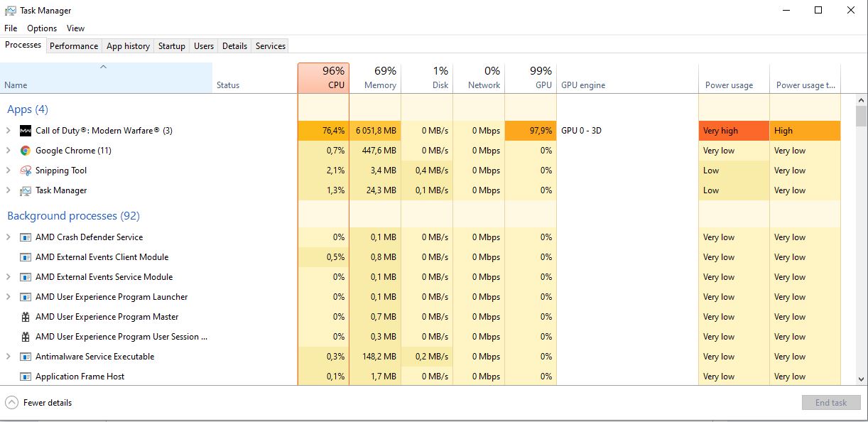Click the AMD User Experience Program Launcher icon
The height and width of the screenshot is (422, 868).
(x=26, y=297)
